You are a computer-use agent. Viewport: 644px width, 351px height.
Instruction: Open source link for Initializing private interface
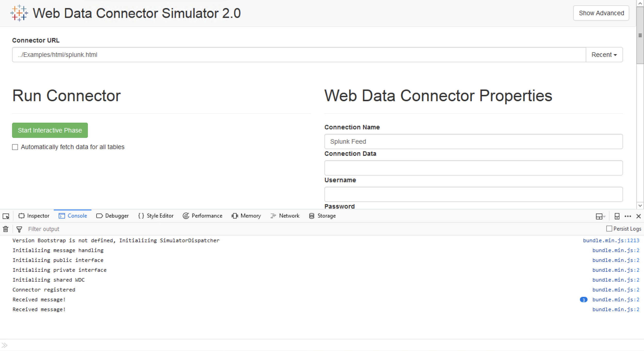[x=616, y=270]
